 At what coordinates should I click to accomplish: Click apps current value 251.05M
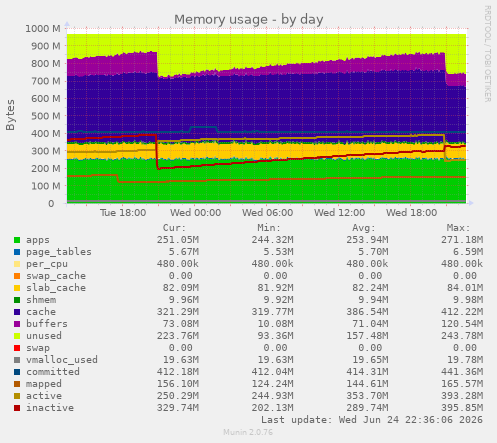tap(178, 240)
